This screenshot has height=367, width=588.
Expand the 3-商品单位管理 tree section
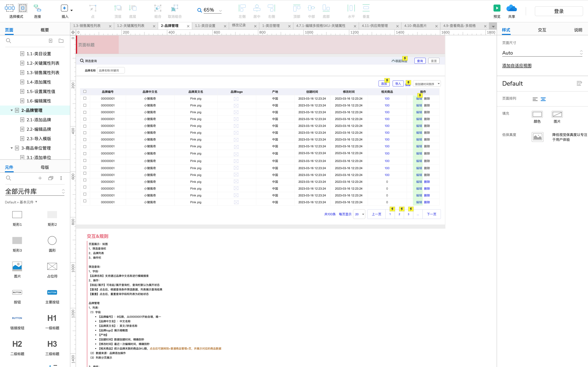coord(11,148)
